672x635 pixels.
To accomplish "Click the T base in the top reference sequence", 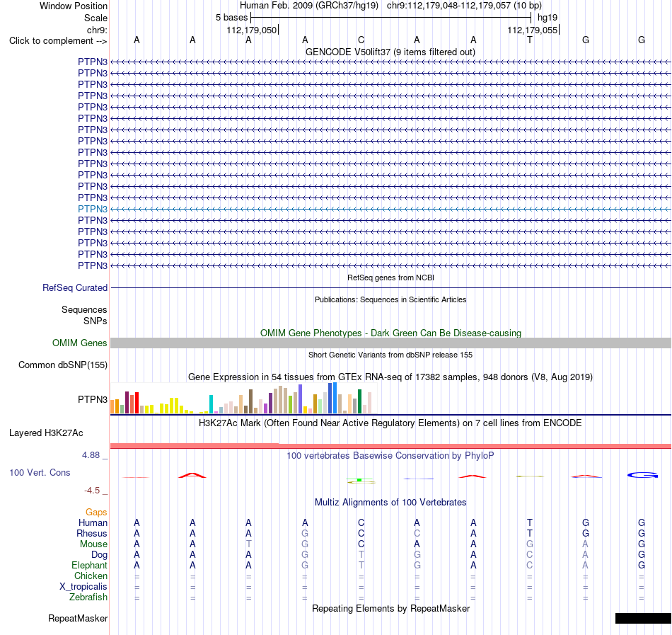I will pyautogui.click(x=530, y=40).
